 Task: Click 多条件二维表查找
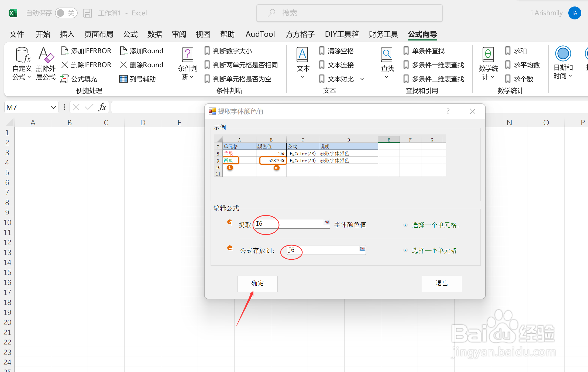click(x=434, y=79)
